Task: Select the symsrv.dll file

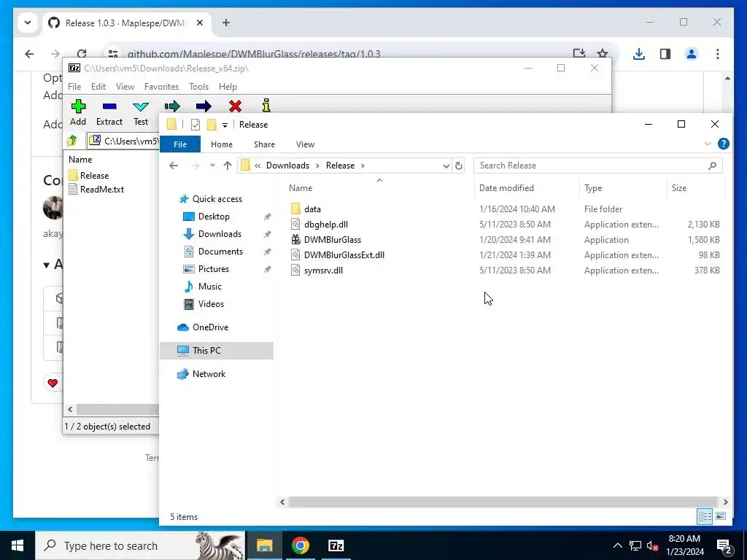Action: click(323, 270)
